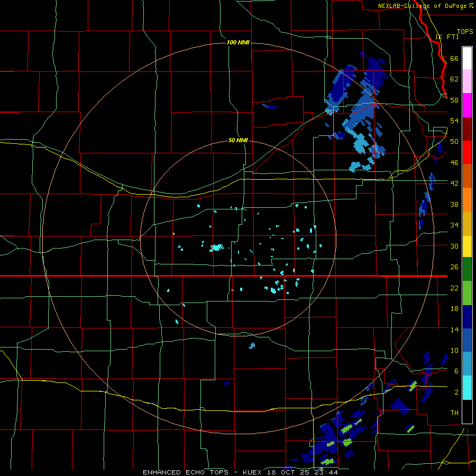Click the "14" legend value

(x=454, y=329)
